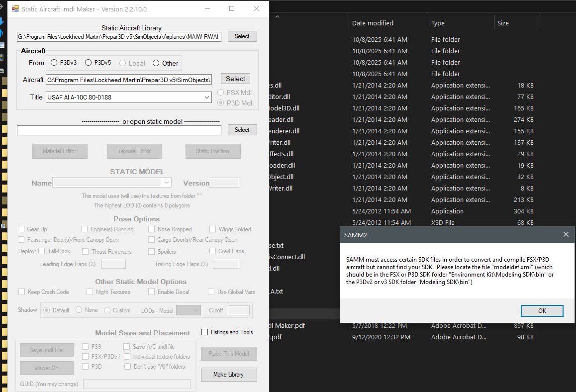Select the 304 KB Application file row
576x392 pixels.
click(x=404, y=211)
